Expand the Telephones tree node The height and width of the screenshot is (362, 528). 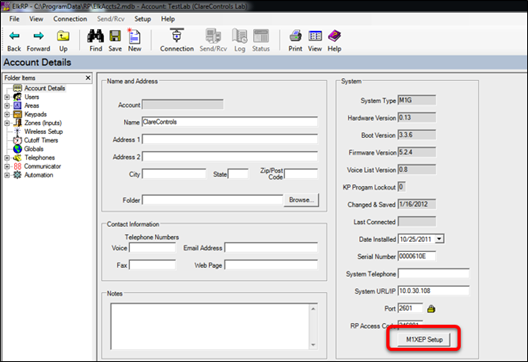pyautogui.click(x=7, y=158)
